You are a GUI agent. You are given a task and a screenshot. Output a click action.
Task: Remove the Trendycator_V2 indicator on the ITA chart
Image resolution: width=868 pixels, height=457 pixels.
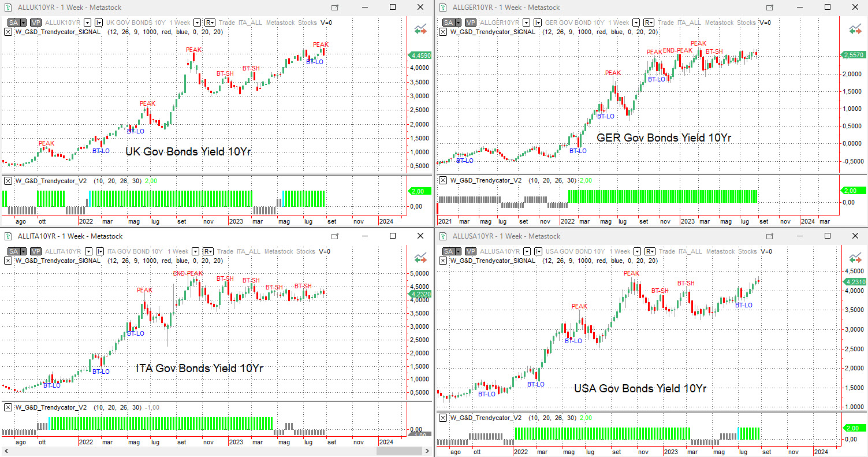(x=8, y=407)
